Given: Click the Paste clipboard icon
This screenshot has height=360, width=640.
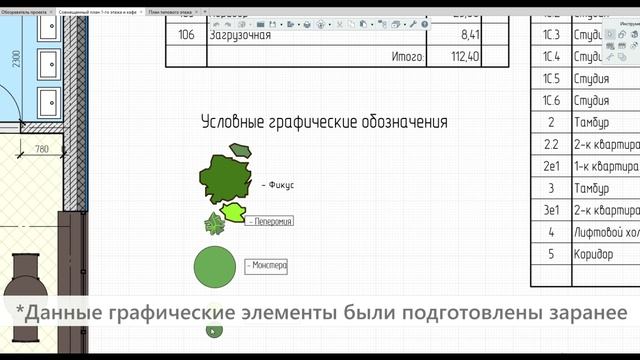Looking at the screenshot, I should tap(363, 24).
